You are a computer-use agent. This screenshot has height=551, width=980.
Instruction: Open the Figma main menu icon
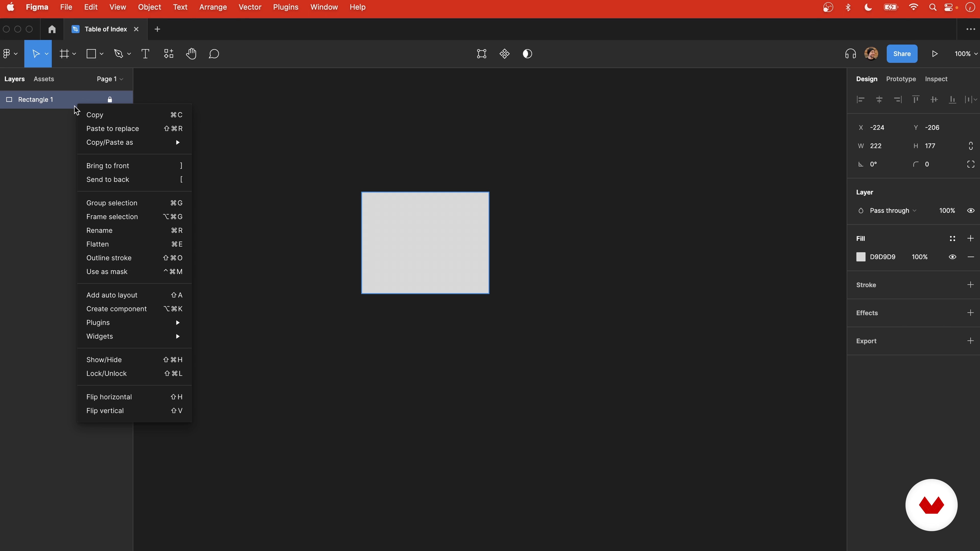point(7,54)
